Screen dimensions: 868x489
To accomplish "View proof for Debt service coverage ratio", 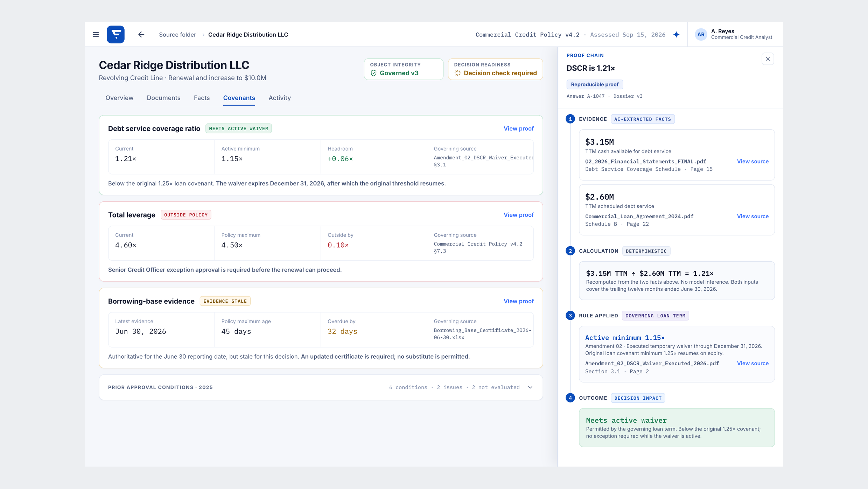I will pos(518,129).
